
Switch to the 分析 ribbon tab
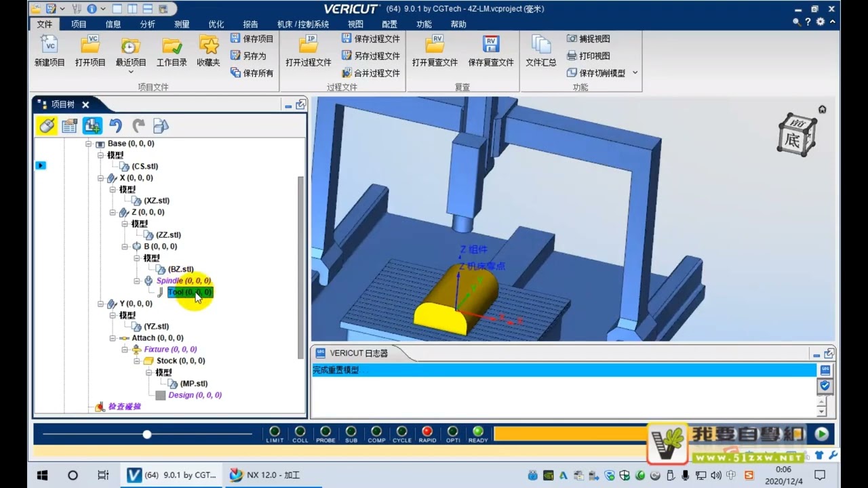click(x=147, y=24)
